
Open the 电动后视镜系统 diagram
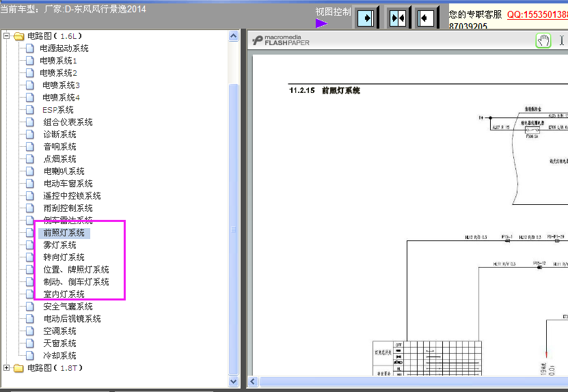pos(72,319)
